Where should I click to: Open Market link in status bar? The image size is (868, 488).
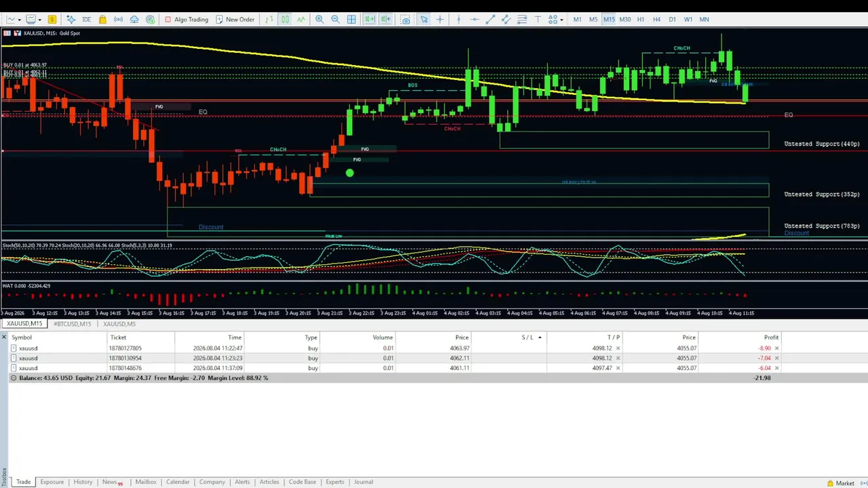click(840, 483)
